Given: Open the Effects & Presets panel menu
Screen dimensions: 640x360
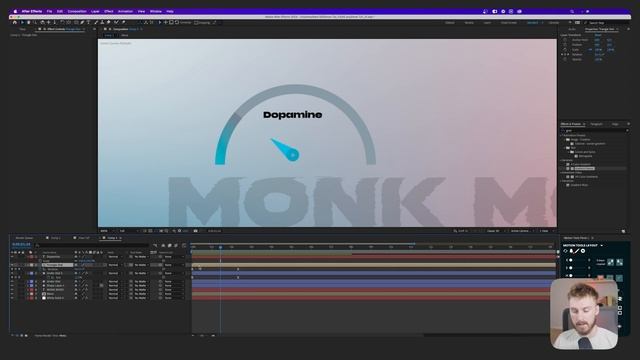Looking at the screenshot, I should [629, 124].
